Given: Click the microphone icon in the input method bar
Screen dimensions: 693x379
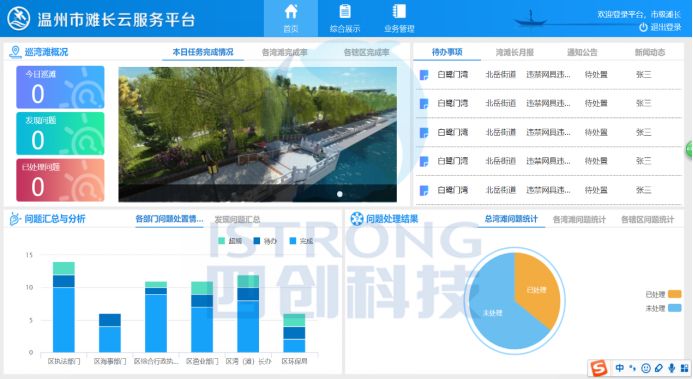Looking at the screenshot, I should click(x=671, y=368).
